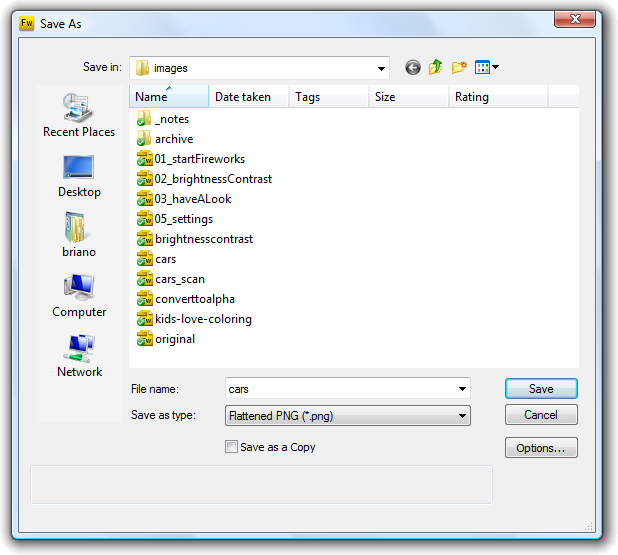Select the kids-love-coloring file

202,319
